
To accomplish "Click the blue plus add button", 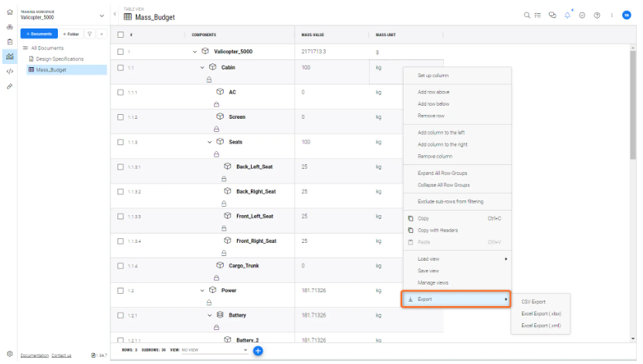I will coord(259,350).
